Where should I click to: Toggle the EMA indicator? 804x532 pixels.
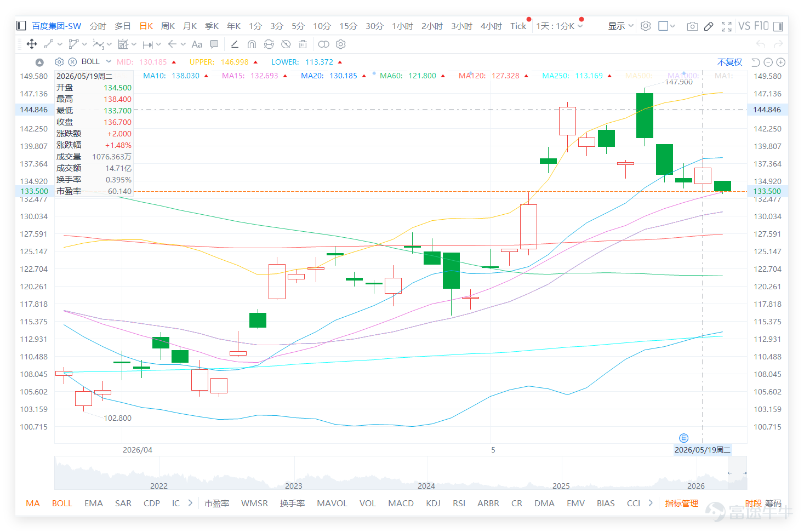tap(94, 503)
